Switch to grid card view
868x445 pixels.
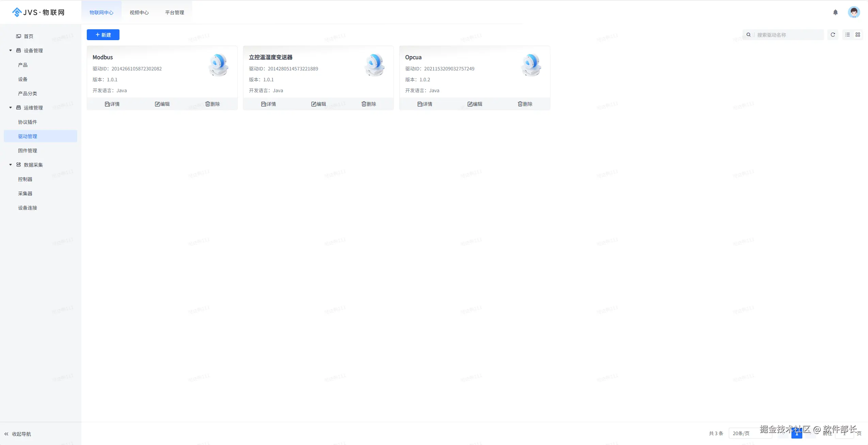point(858,35)
